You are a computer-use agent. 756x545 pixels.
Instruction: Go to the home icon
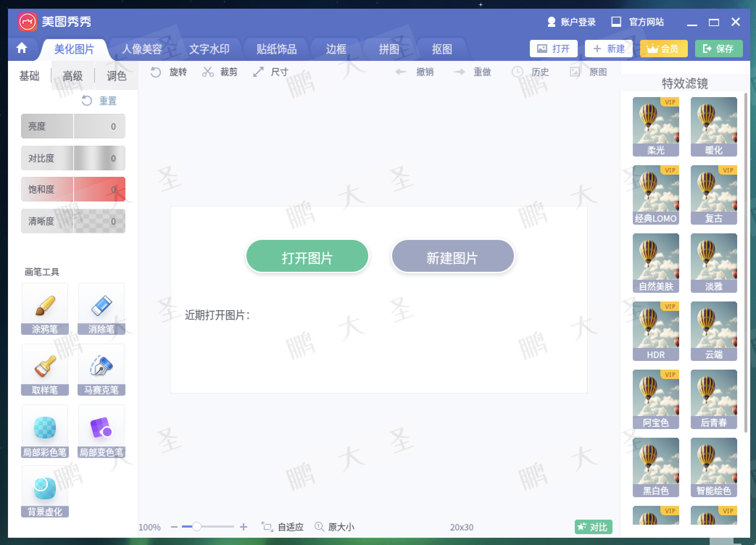click(22, 48)
